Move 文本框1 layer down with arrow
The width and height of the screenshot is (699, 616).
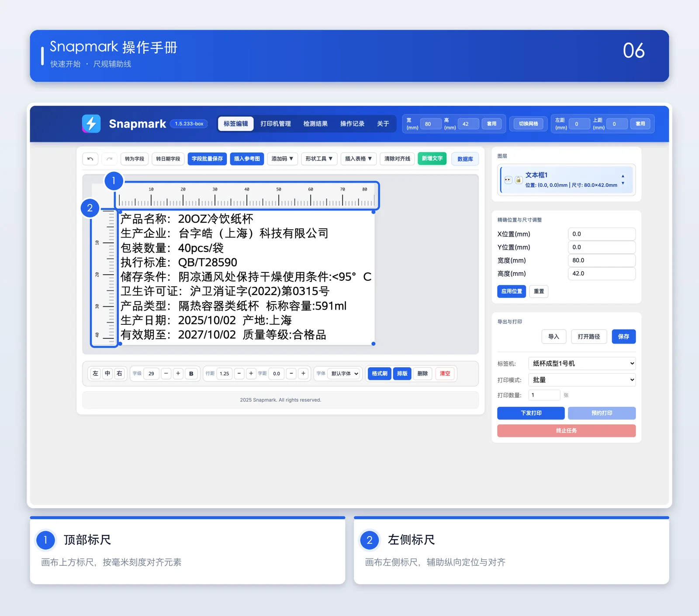pos(623,183)
